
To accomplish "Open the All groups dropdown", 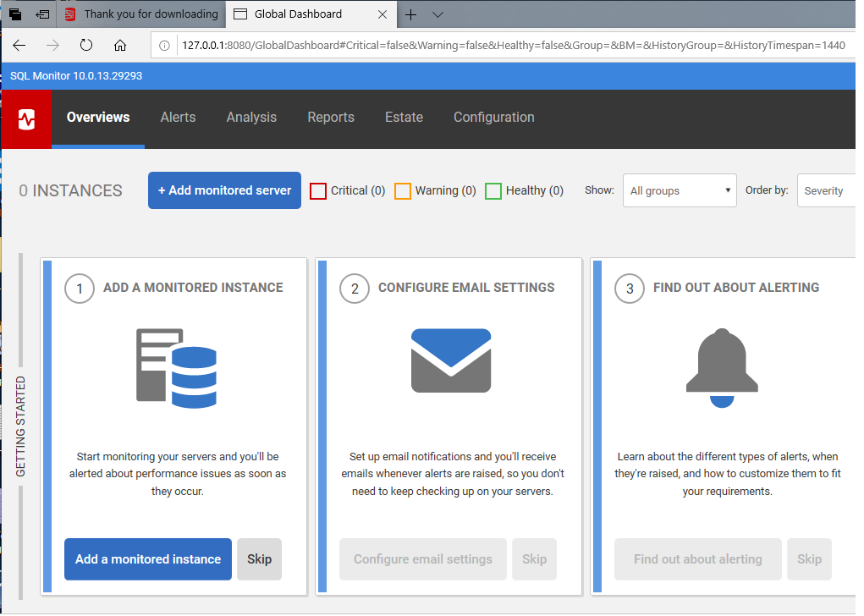I will point(679,190).
